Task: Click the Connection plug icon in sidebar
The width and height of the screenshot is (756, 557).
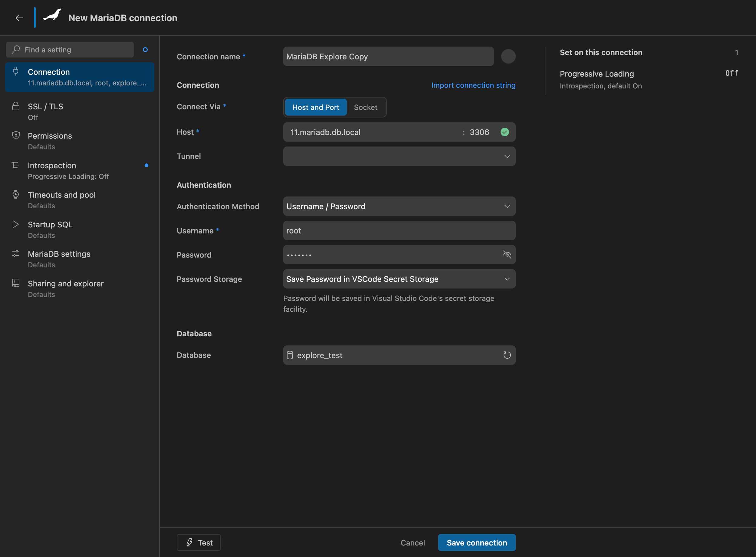Action: (x=16, y=71)
